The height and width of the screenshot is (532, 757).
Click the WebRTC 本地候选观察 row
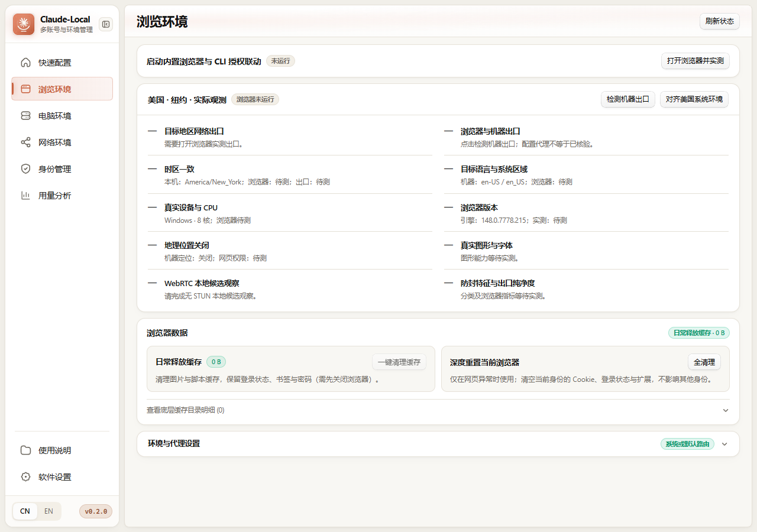pyautogui.click(x=290, y=289)
